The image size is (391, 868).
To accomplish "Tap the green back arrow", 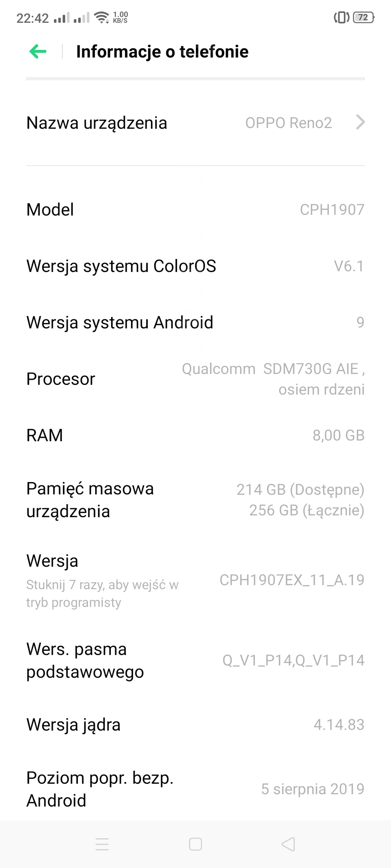I will tap(38, 51).
